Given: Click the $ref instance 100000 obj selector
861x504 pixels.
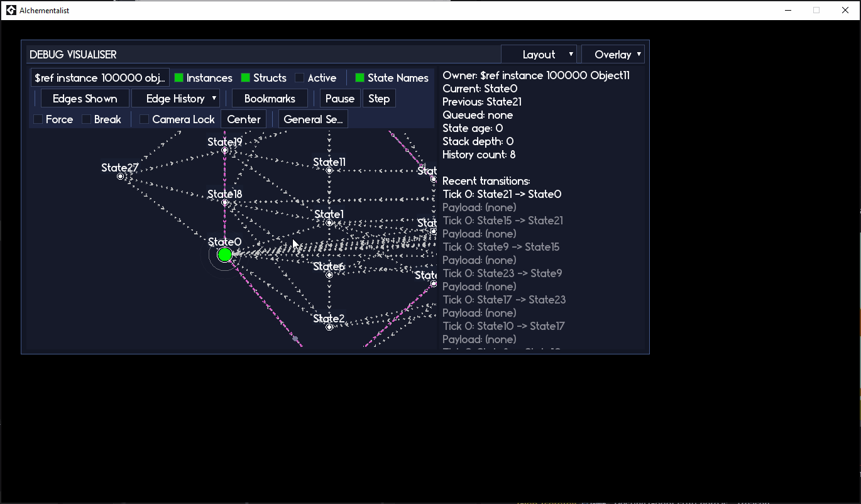Looking at the screenshot, I should pos(99,77).
